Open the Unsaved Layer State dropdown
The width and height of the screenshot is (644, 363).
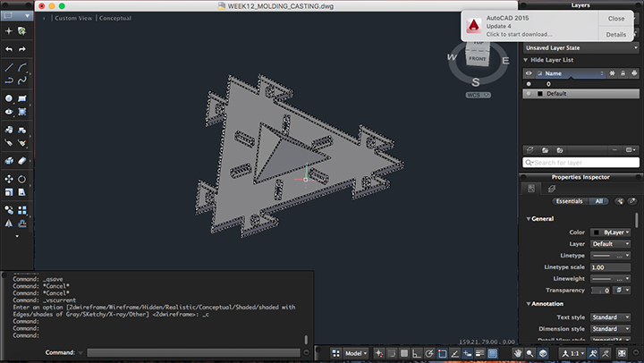pyautogui.click(x=581, y=48)
